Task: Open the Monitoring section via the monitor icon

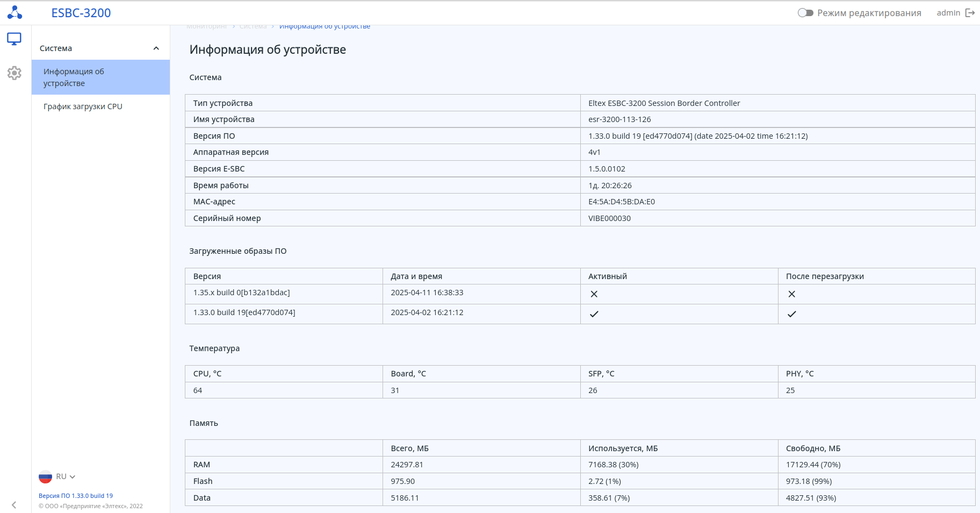Action: (x=15, y=39)
